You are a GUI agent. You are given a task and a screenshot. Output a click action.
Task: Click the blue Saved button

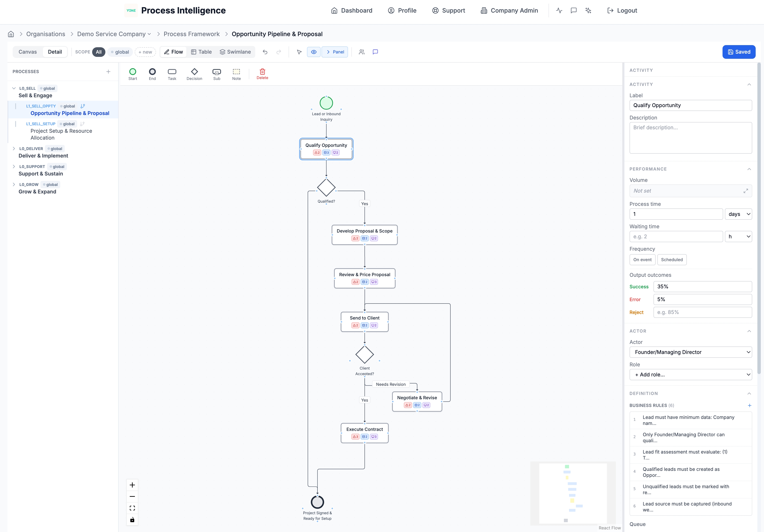click(x=739, y=52)
